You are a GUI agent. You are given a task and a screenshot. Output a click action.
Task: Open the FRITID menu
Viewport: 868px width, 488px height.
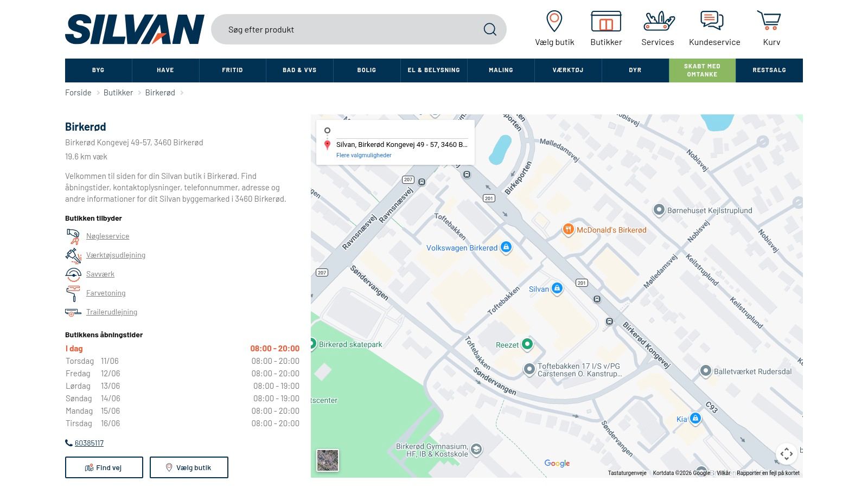point(233,70)
